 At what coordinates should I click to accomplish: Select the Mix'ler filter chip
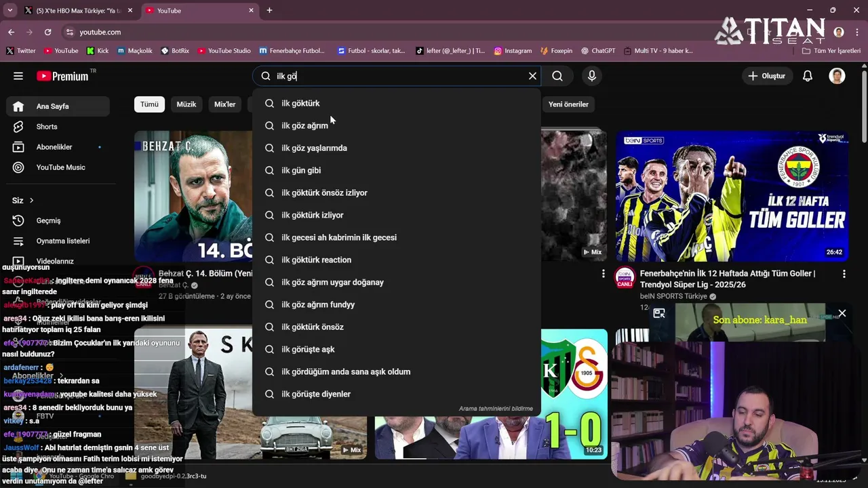click(x=224, y=104)
